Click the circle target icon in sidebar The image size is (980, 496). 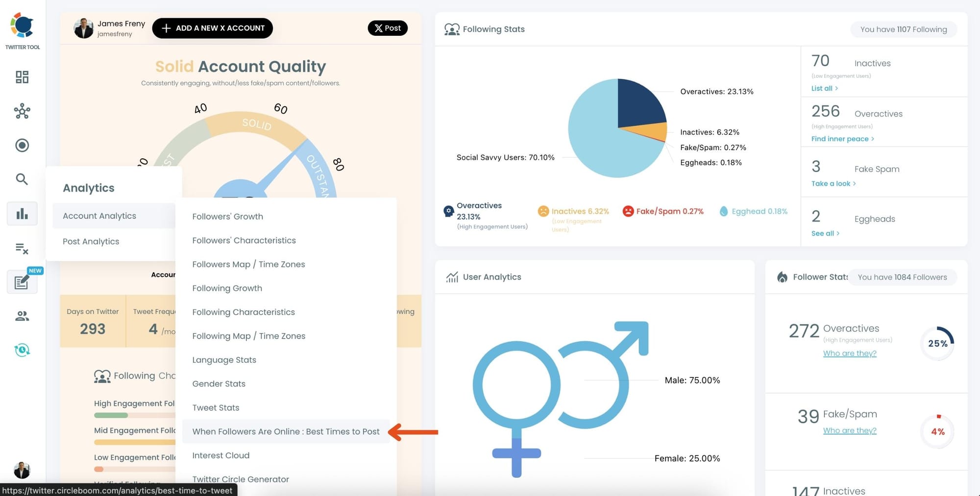pyautogui.click(x=22, y=146)
